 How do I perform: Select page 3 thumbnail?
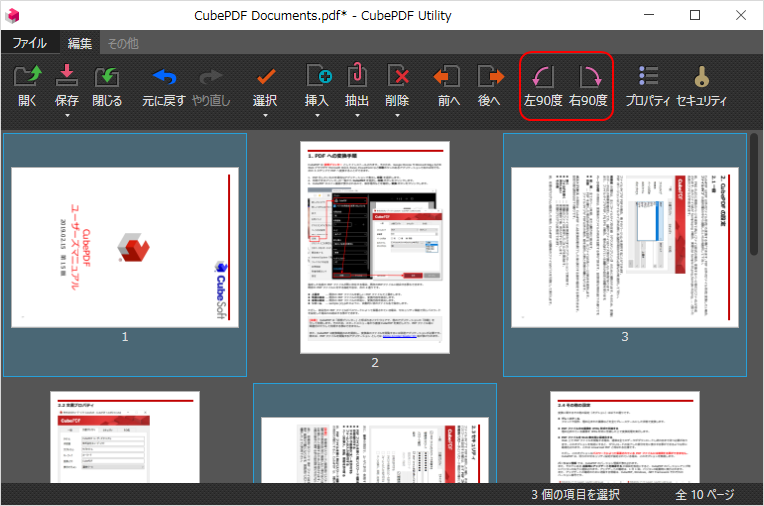(625, 248)
